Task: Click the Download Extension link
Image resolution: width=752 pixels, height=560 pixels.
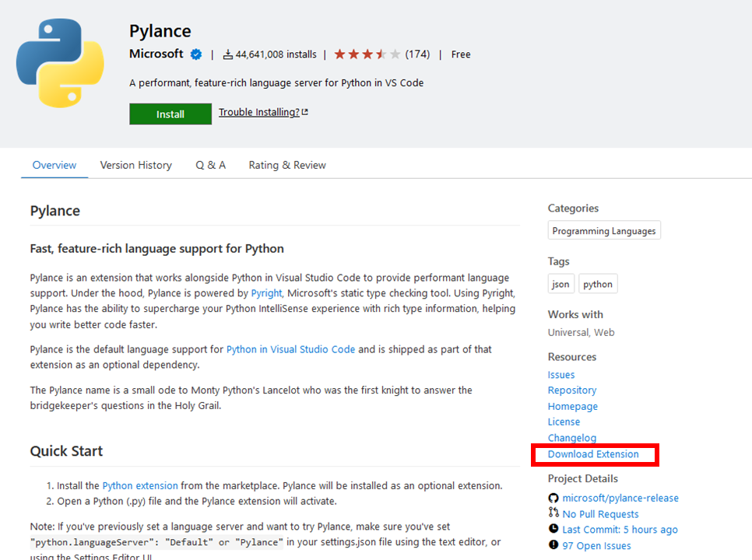Action: pyautogui.click(x=593, y=454)
